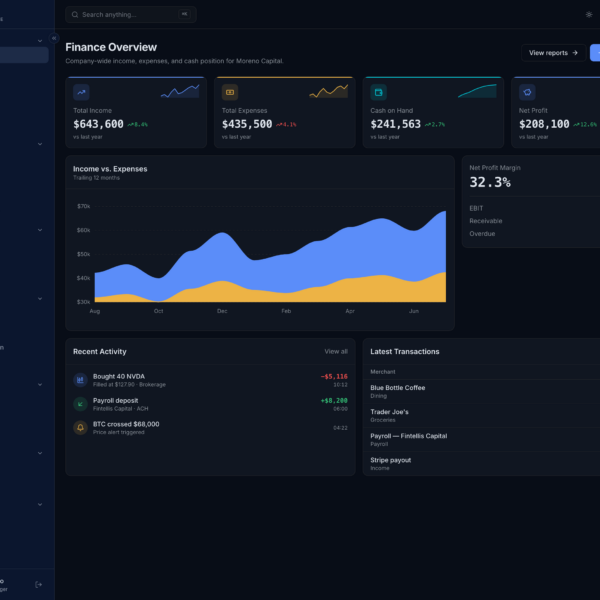Click the Dec label on chart axis
Viewport: 600px width, 600px height.
tap(222, 311)
